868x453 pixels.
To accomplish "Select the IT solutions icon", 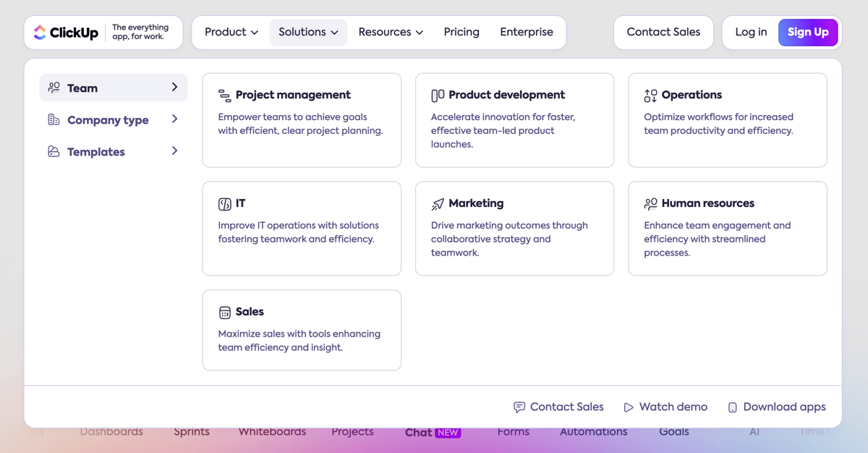I will coord(224,203).
